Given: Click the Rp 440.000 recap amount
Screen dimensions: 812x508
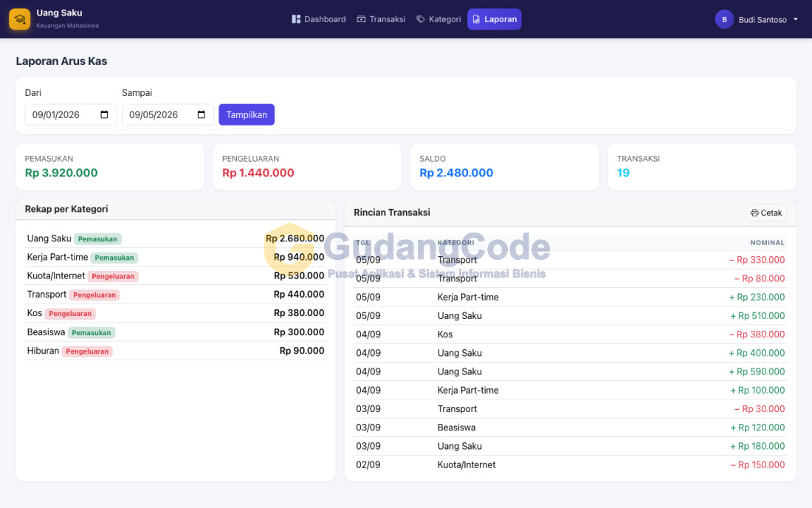Looking at the screenshot, I should pos(299,294).
